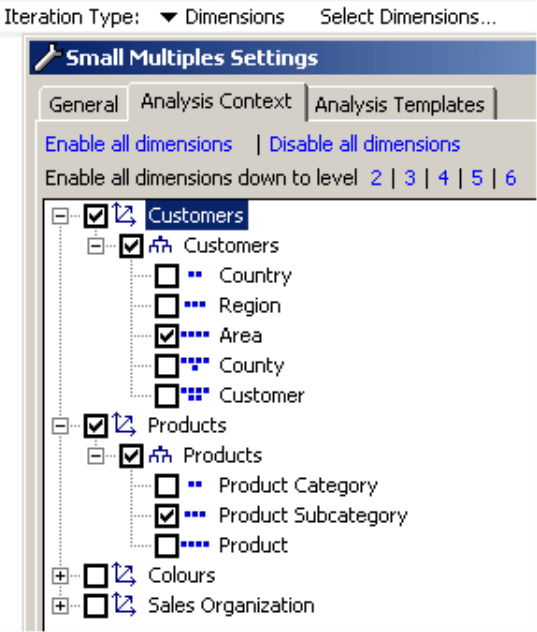Expand the Colours dimension node
Viewport: 537px width, 632px height.
(60, 576)
